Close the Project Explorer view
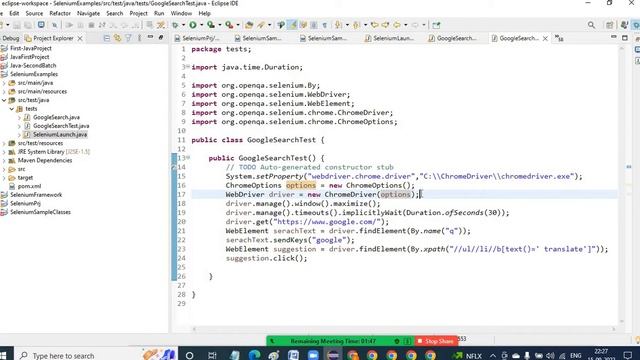Screen dimensions: 640x360 coord(80,38)
